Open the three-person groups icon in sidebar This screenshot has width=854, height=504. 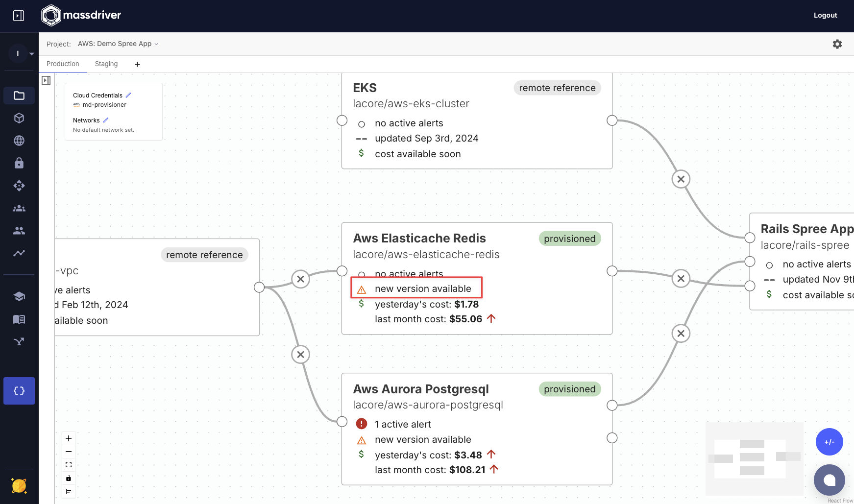[19, 208]
